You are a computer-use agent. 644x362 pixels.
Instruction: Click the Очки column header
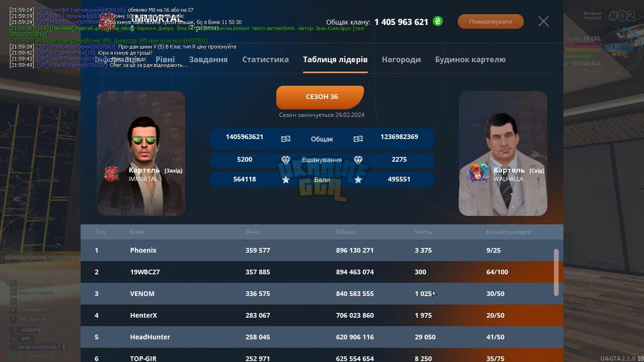[x=253, y=232]
